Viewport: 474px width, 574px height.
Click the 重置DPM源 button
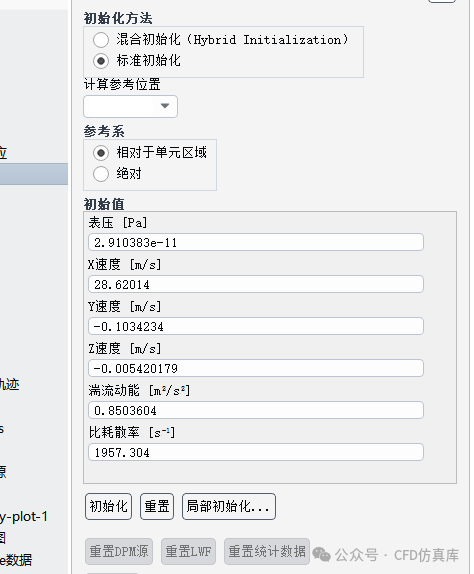point(119,551)
